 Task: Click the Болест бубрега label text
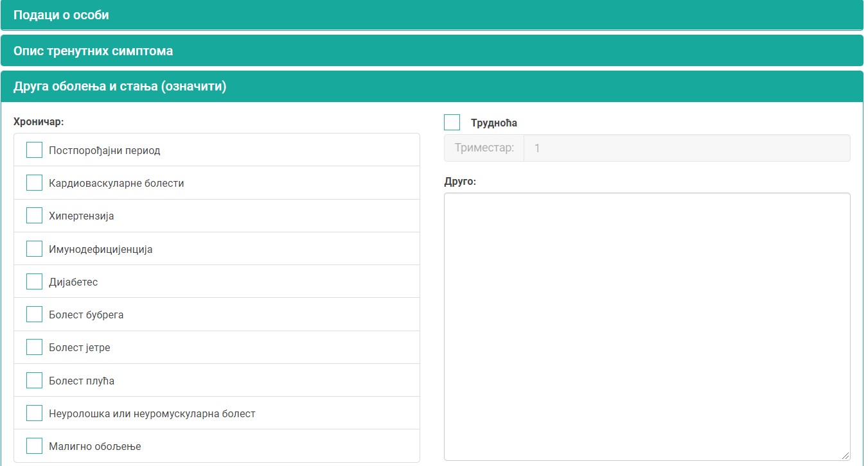coord(86,315)
